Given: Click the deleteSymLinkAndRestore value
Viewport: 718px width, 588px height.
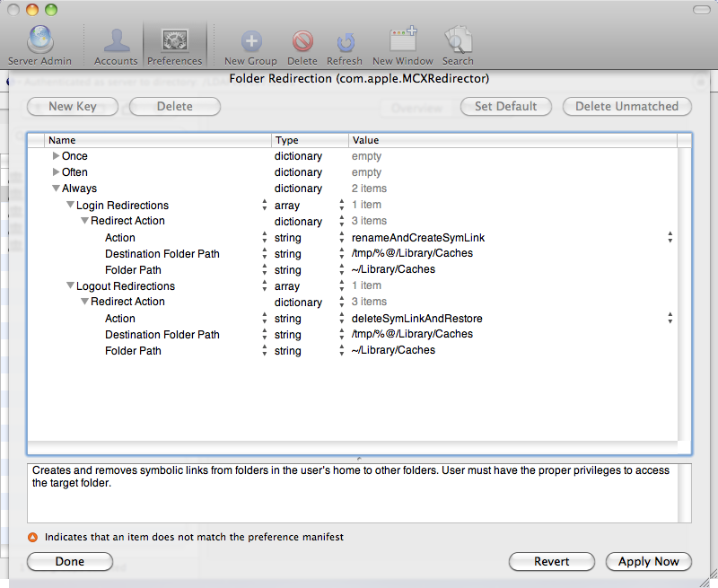Looking at the screenshot, I should [x=416, y=319].
